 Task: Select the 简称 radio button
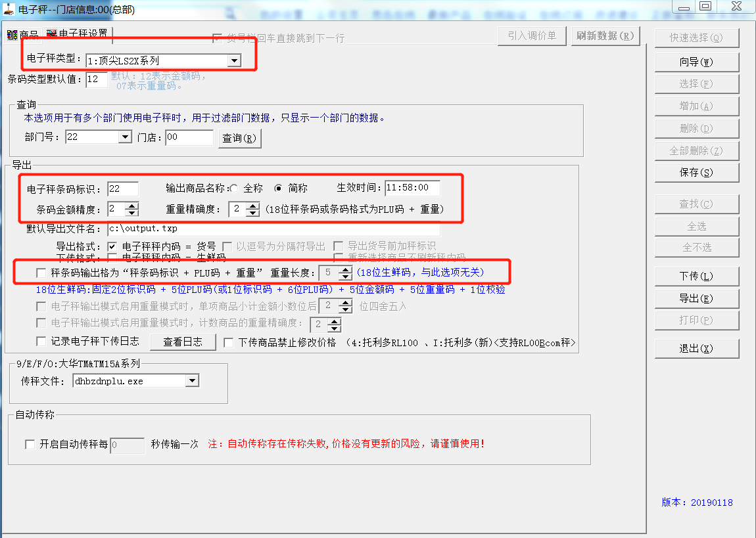coord(279,189)
